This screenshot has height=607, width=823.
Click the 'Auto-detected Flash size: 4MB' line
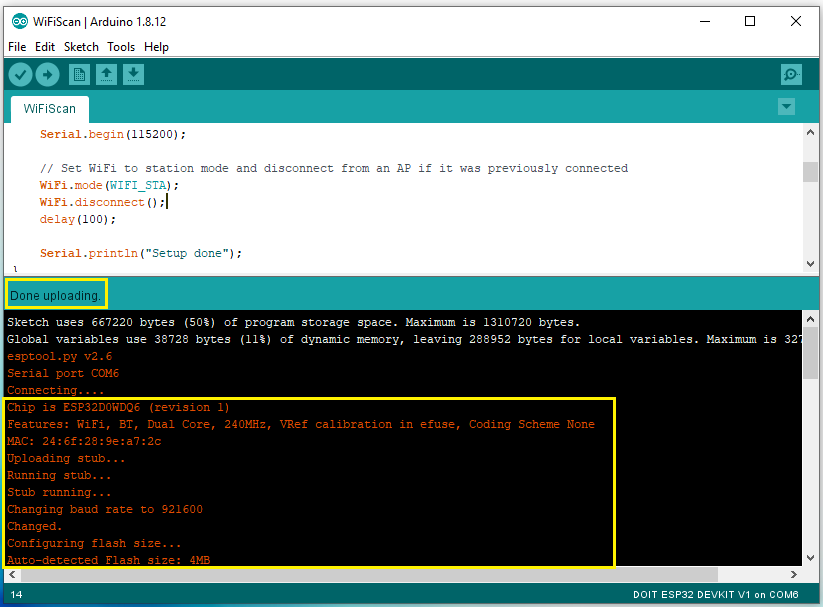(109, 560)
